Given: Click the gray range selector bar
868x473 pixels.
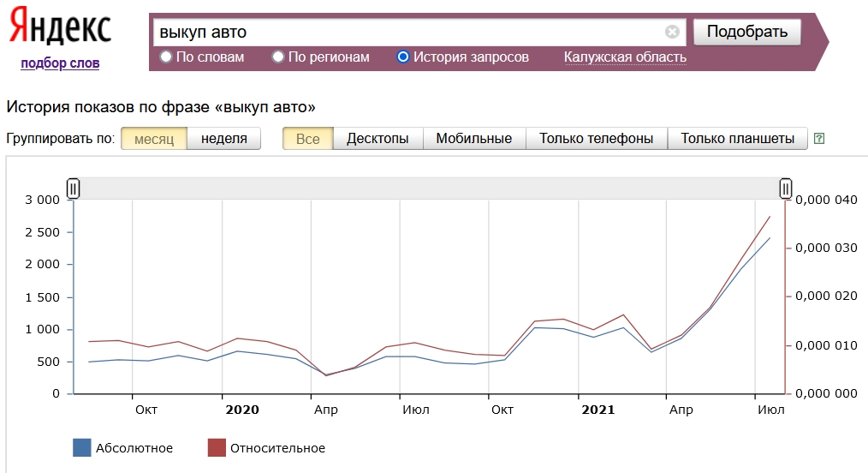Looking at the screenshot, I should point(429,189).
